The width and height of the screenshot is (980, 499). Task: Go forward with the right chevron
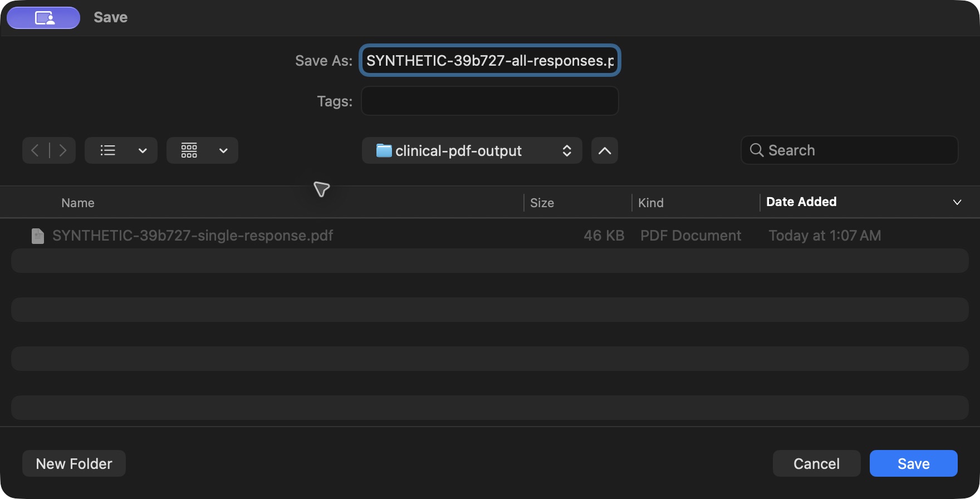click(x=63, y=150)
